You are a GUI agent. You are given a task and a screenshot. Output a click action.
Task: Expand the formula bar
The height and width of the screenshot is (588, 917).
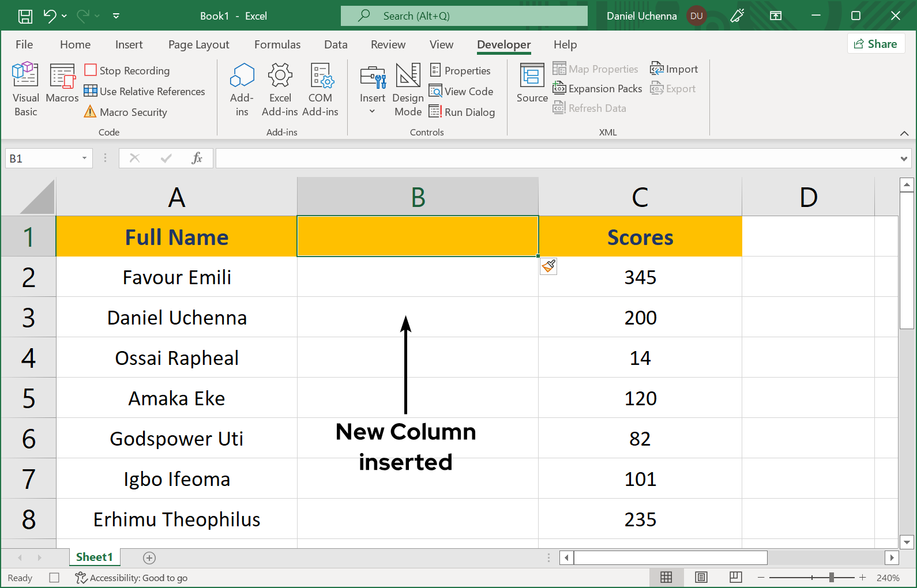(903, 159)
